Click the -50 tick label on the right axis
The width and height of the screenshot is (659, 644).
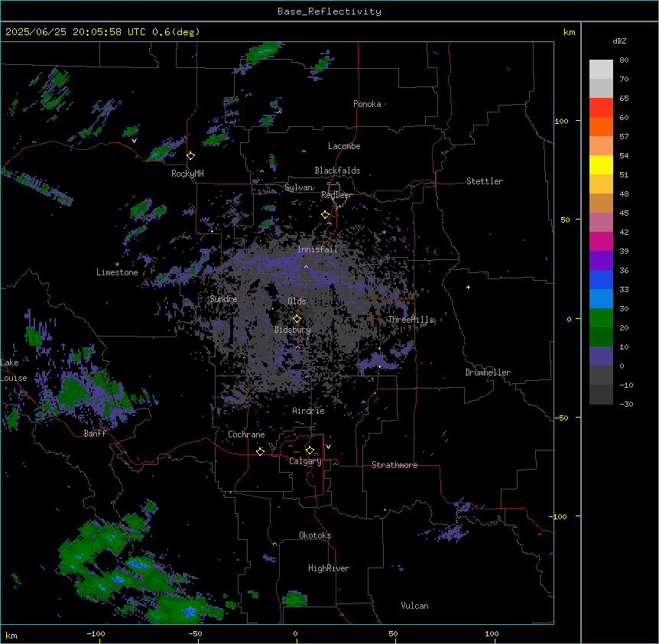click(561, 418)
